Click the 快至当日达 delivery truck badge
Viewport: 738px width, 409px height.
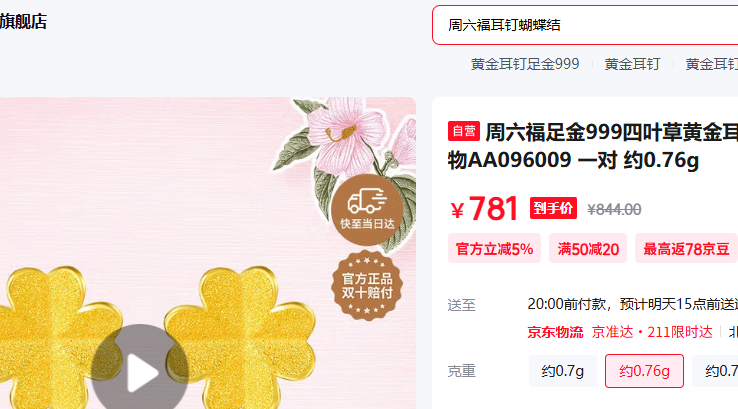pos(367,210)
